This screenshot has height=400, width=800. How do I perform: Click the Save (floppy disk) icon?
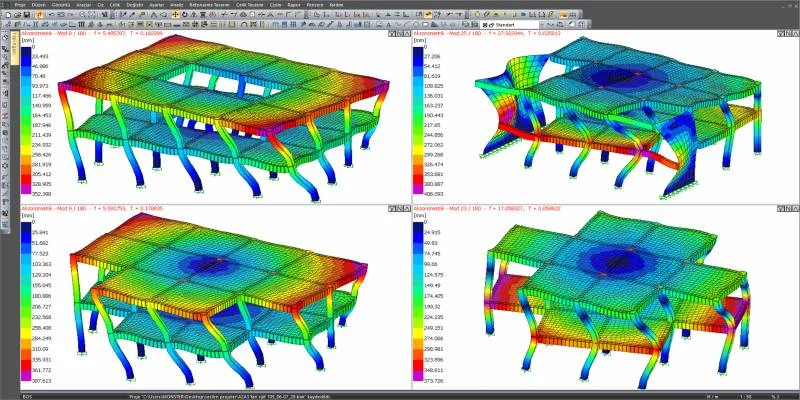27,15
